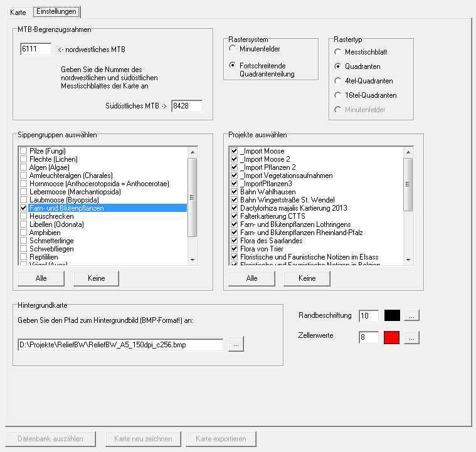The width and height of the screenshot is (476, 452).
Task: Click Alle under Sippengruppen list
Action: pyautogui.click(x=41, y=278)
